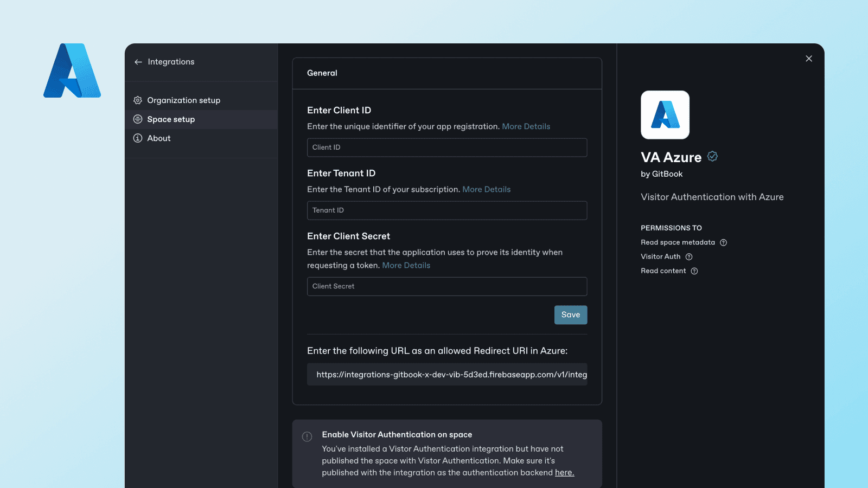Focus the Client ID input field
This screenshot has height=488, width=868.
[447, 147]
